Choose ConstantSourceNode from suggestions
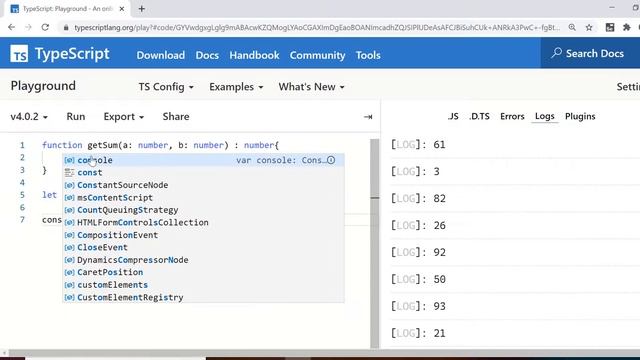This screenshot has width=640, height=360. pos(203,185)
